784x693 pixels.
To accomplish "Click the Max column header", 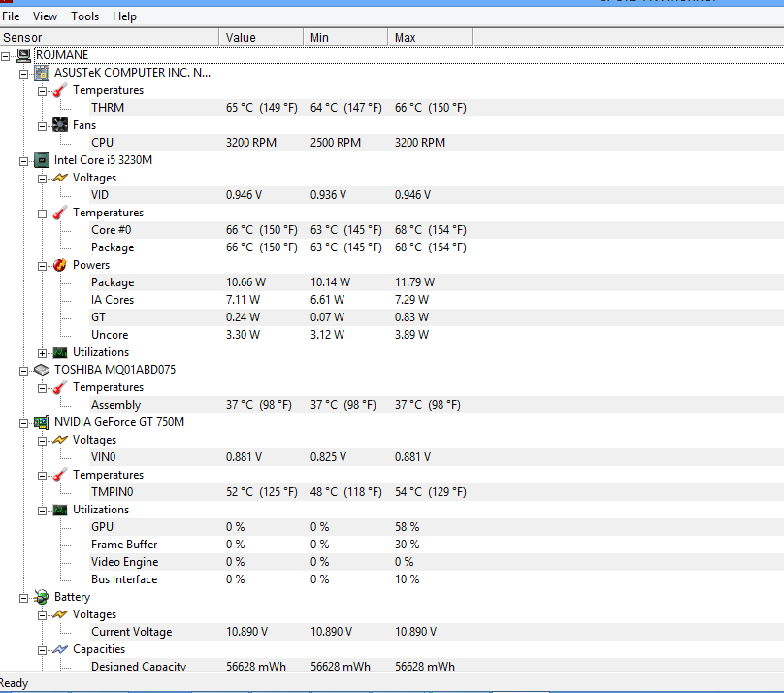I will [430, 38].
